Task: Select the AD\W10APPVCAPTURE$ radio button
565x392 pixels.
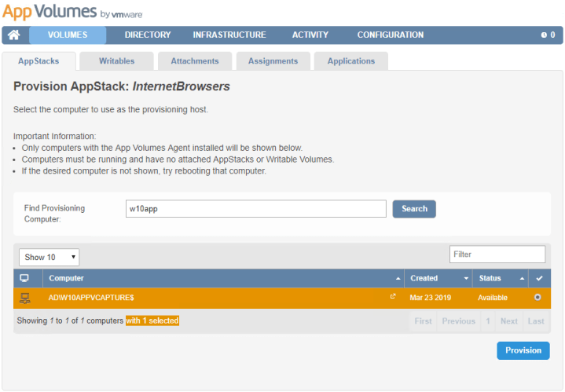Action: 537,297
